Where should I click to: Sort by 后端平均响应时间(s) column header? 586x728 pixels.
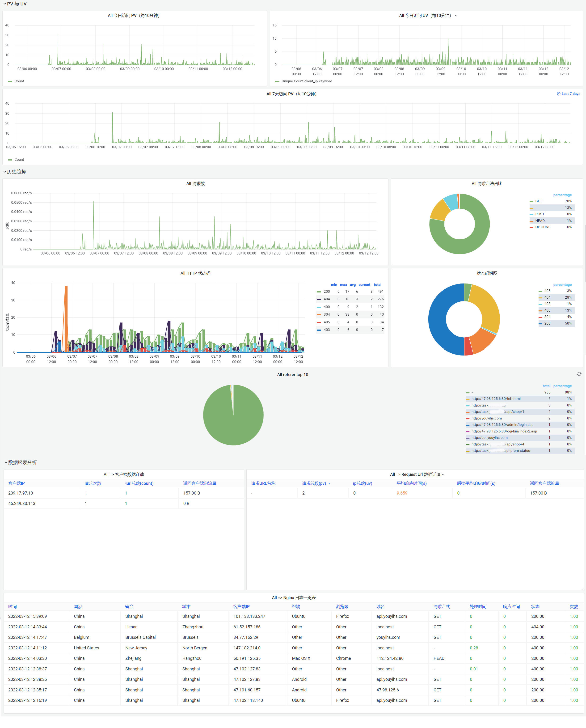(x=476, y=483)
